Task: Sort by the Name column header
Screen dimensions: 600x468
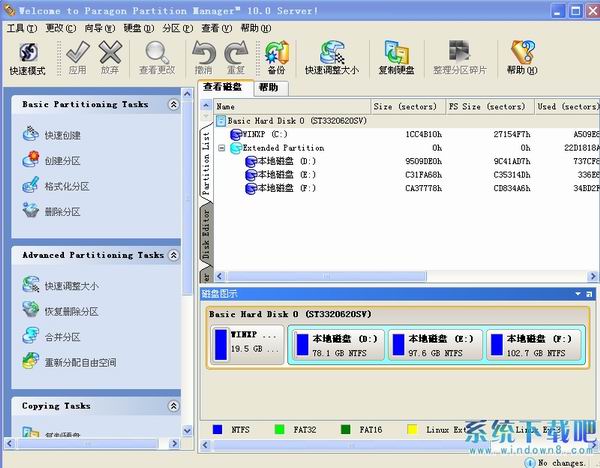Action: (292, 107)
